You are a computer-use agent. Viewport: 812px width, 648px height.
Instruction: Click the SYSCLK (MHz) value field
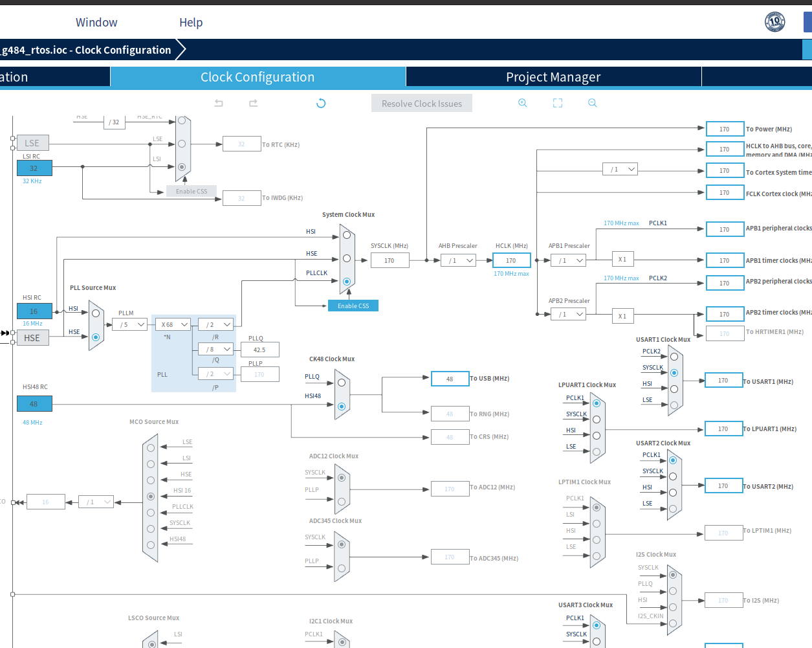390,260
